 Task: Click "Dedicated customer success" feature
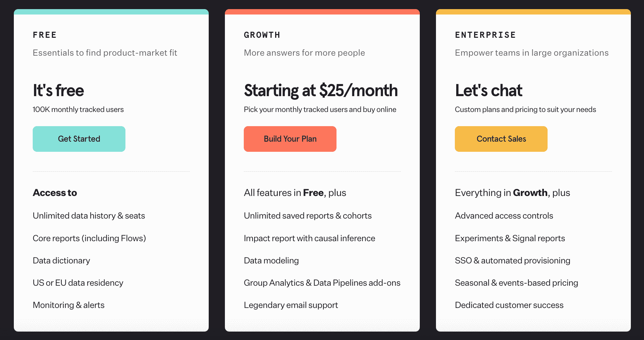pyautogui.click(x=509, y=305)
